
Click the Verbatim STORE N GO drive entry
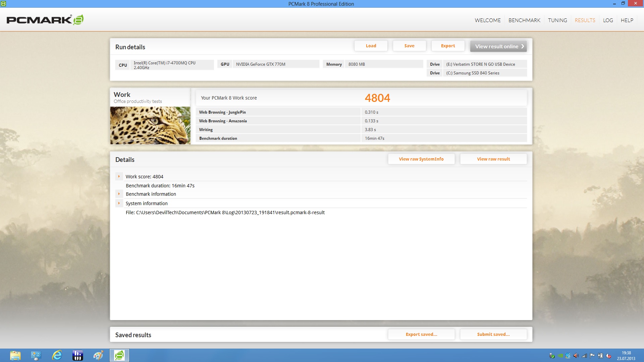tap(485, 64)
